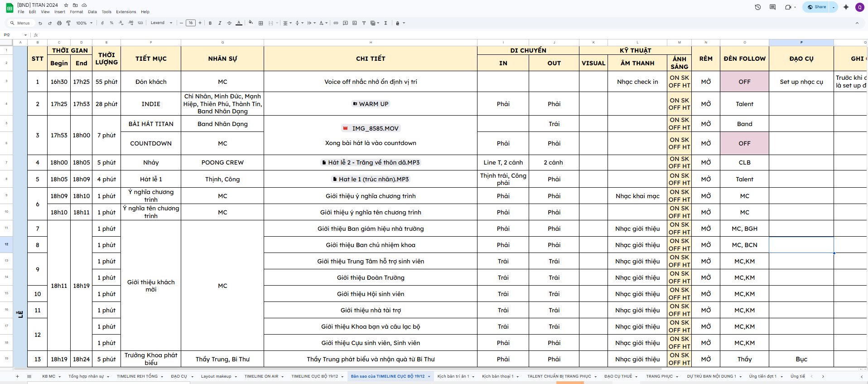Collapse the toolbar with up chevron
Image resolution: width=868 pixels, height=384 pixels.
pyautogui.click(x=857, y=23)
